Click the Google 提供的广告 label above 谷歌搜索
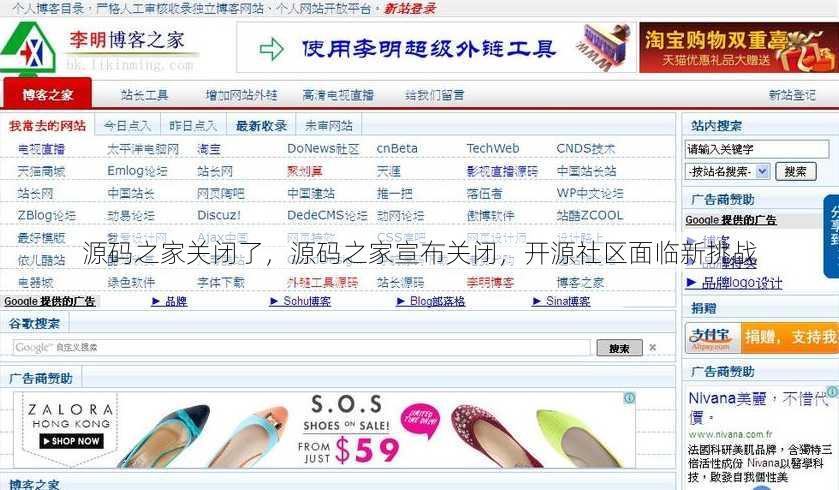The width and height of the screenshot is (839, 490). pyautogui.click(x=50, y=301)
